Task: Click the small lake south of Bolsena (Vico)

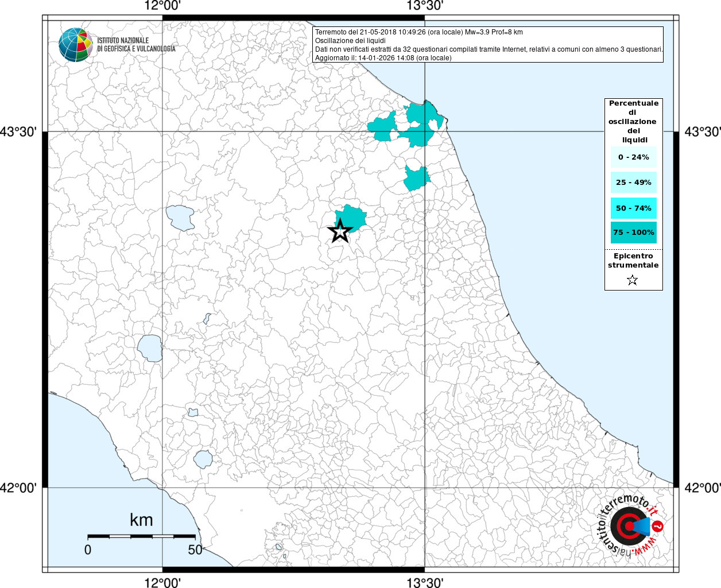Action: [x=193, y=412]
